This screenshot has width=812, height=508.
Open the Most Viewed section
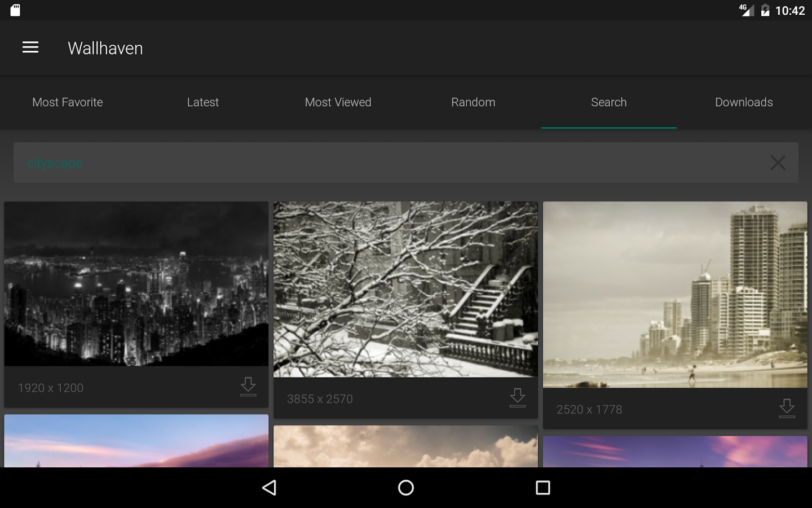[x=338, y=102]
